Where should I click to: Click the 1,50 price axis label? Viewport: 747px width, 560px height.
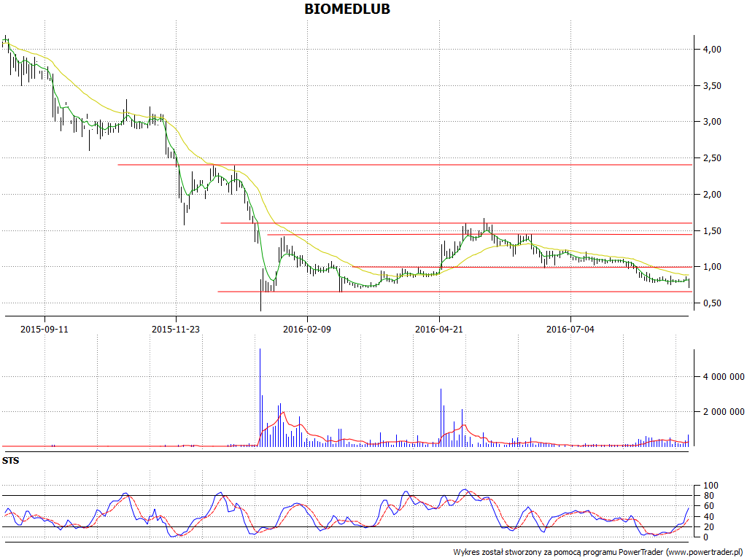[x=711, y=231]
